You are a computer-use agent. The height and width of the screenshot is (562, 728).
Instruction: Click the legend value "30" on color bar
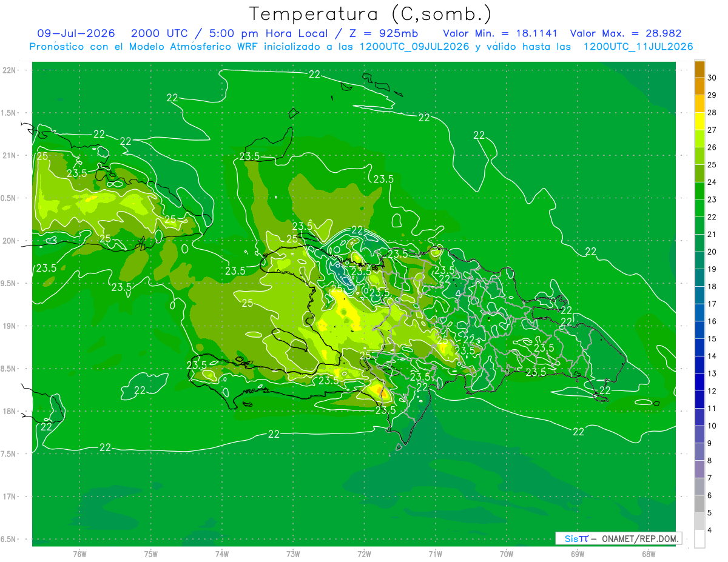tap(712, 78)
